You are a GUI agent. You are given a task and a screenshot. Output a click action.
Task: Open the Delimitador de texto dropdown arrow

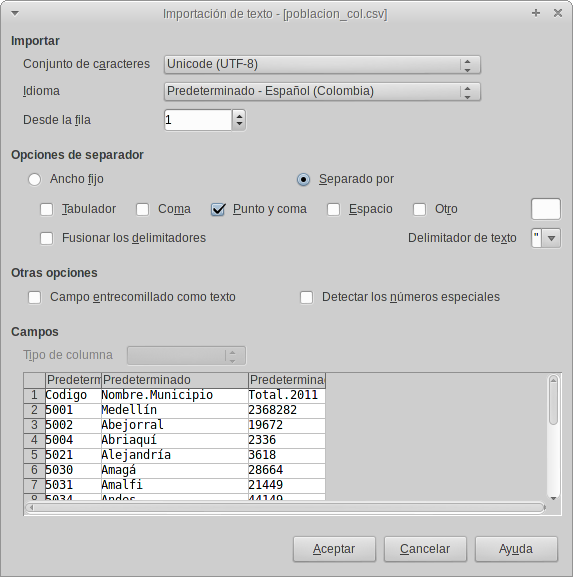pyautogui.click(x=551, y=238)
